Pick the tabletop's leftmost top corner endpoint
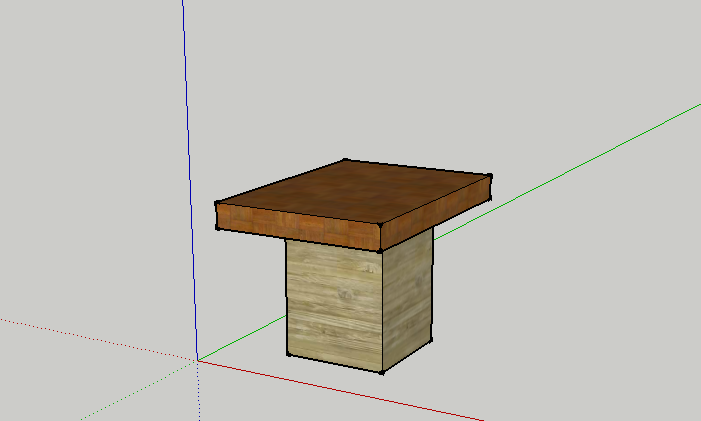Screen dimensions: 701x421 (x=217, y=204)
